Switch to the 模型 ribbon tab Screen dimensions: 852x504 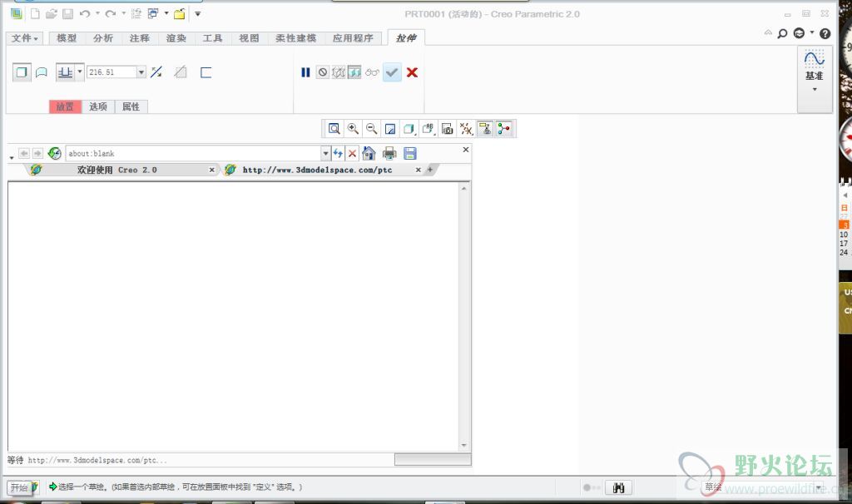point(67,38)
